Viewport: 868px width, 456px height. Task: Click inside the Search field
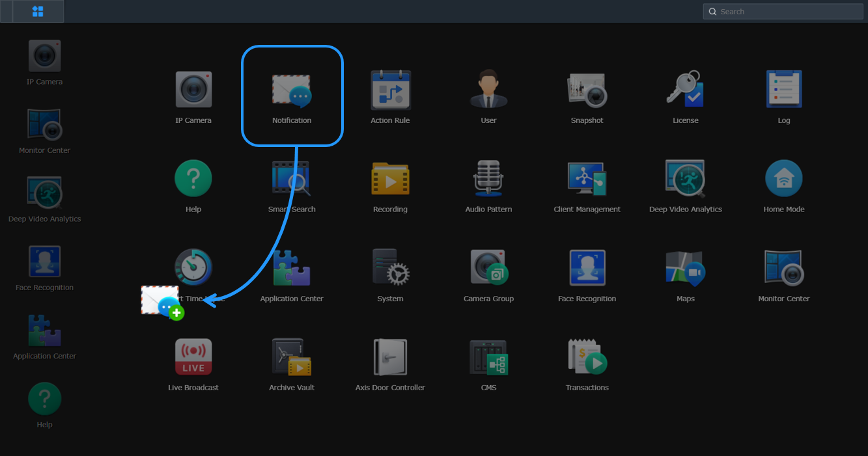(781, 11)
